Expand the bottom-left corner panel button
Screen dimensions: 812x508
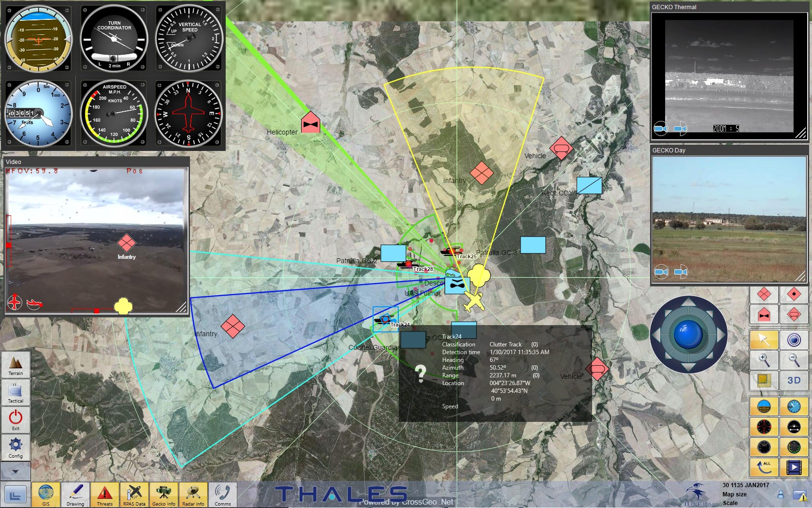point(15,494)
